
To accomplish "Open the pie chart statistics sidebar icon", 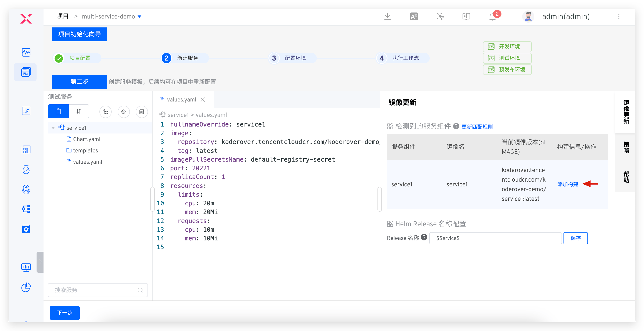I will pyautogui.click(x=26, y=287).
